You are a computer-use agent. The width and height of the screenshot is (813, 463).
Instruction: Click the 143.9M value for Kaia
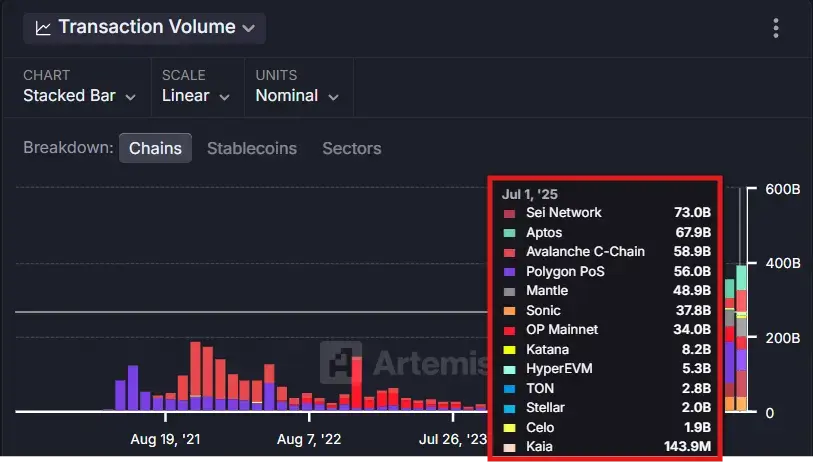688,446
